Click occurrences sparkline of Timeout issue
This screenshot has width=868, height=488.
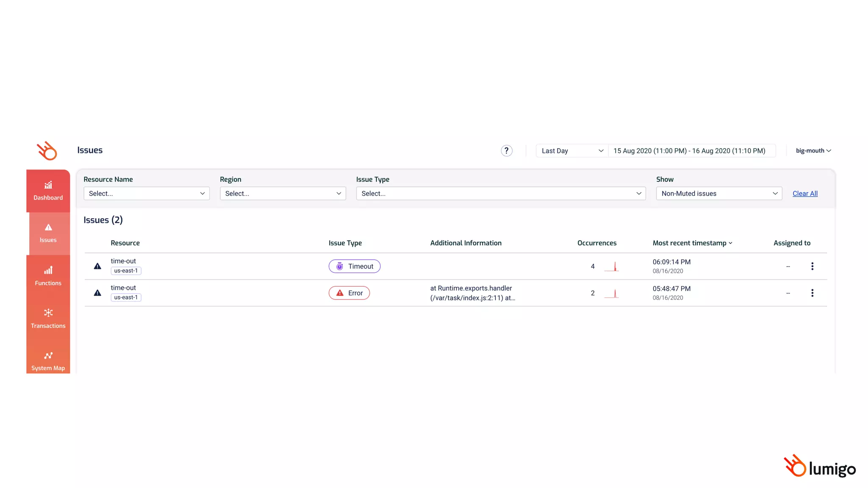coord(612,266)
